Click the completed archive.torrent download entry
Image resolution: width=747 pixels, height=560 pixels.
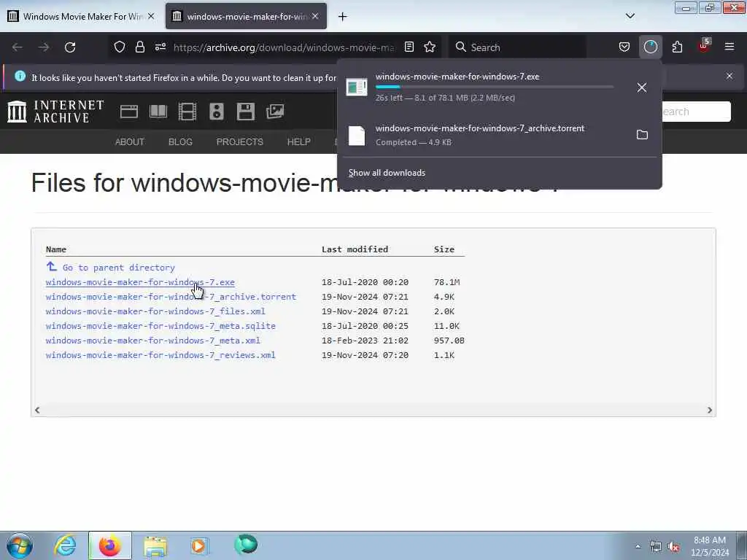coord(499,135)
